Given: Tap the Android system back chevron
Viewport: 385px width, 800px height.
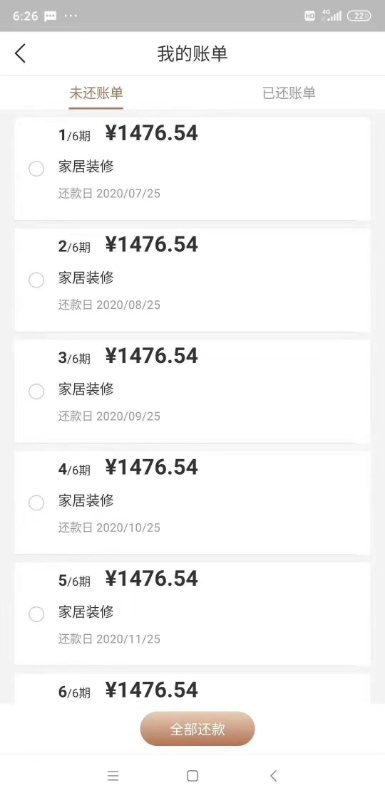Looking at the screenshot, I should [x=273, y=776].
